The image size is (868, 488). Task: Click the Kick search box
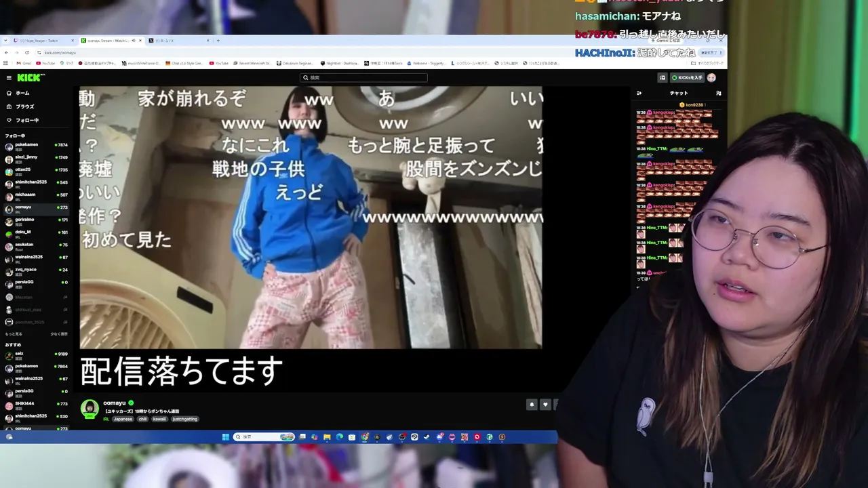(363, 78)
